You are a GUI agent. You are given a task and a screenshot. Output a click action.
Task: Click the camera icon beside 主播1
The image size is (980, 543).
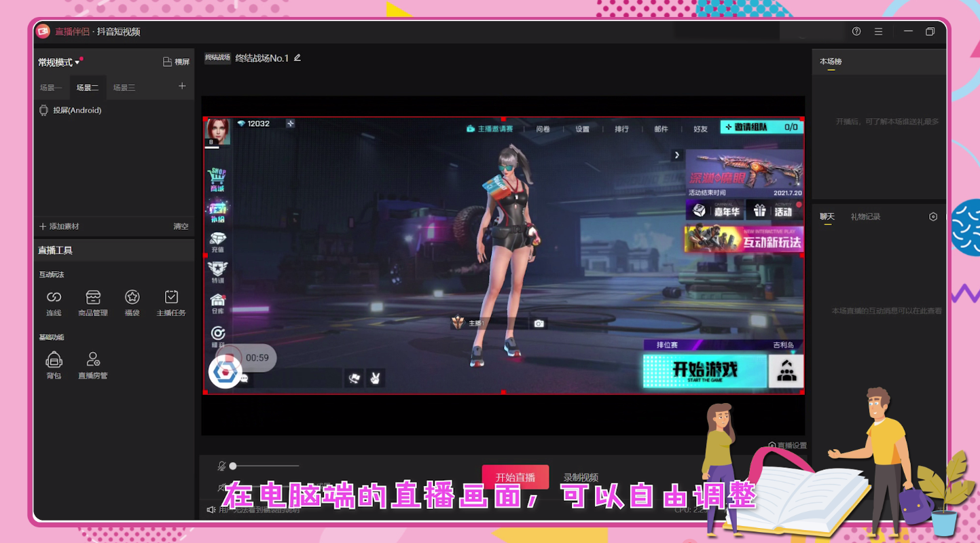[x=539, y=323]
